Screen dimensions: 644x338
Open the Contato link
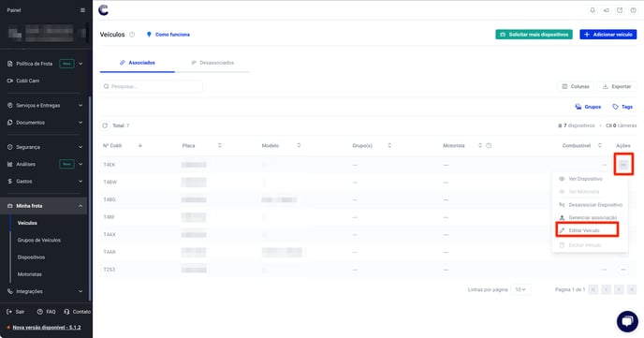pyautogui.click(x=77, y=312)
